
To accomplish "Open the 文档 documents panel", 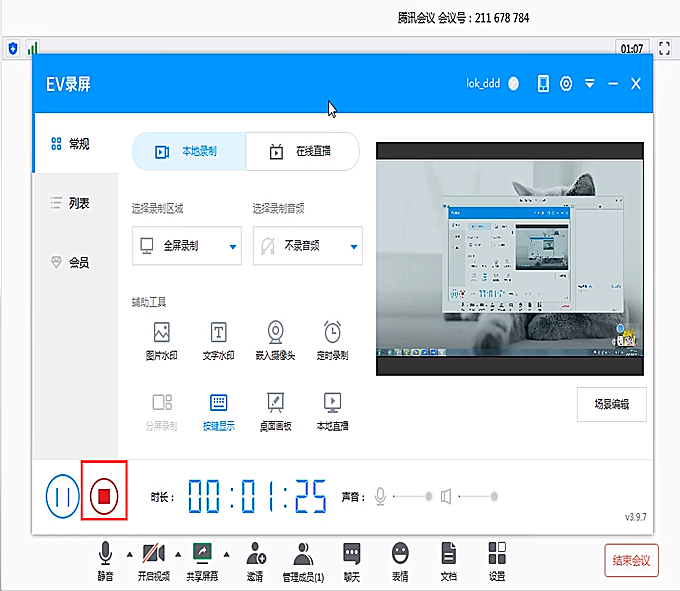I will coord(448,561).
